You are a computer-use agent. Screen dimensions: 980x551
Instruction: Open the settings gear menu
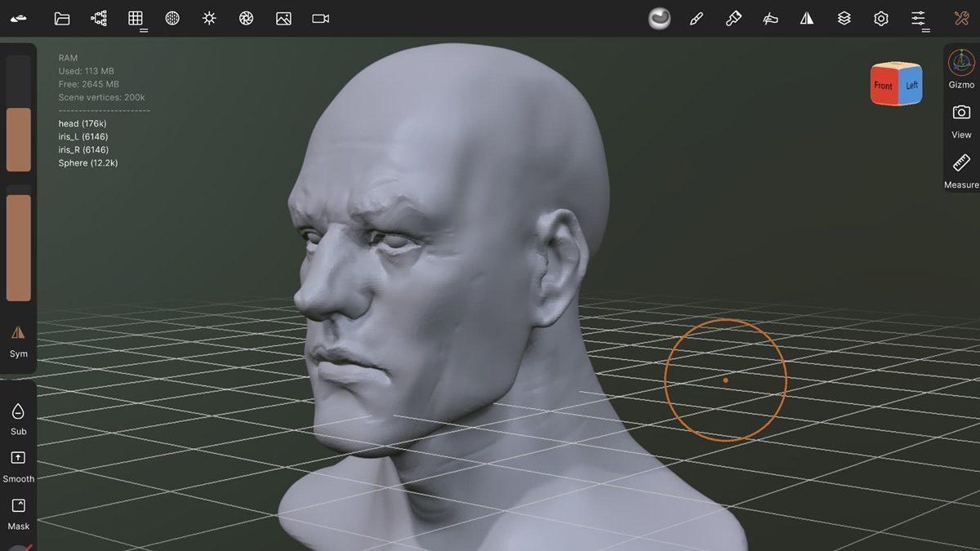(880, 17)
